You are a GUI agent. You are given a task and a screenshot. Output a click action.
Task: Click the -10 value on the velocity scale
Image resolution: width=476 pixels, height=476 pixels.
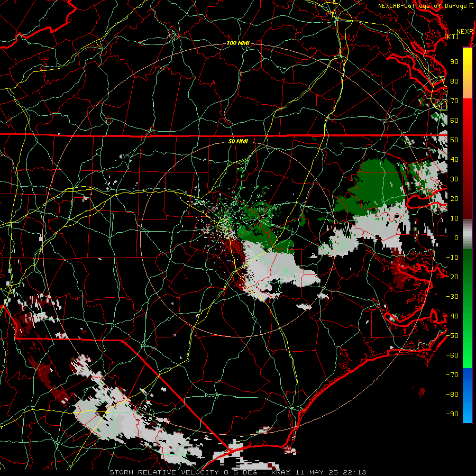tap(452, 258)
